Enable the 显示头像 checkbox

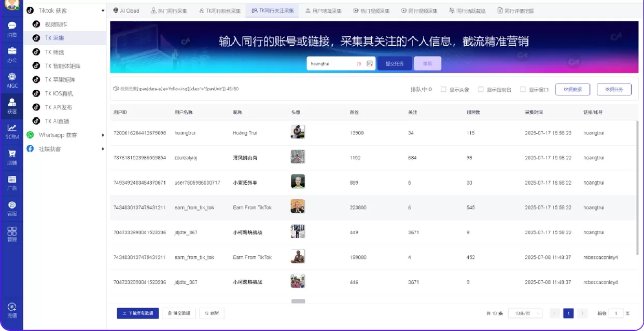444,89
